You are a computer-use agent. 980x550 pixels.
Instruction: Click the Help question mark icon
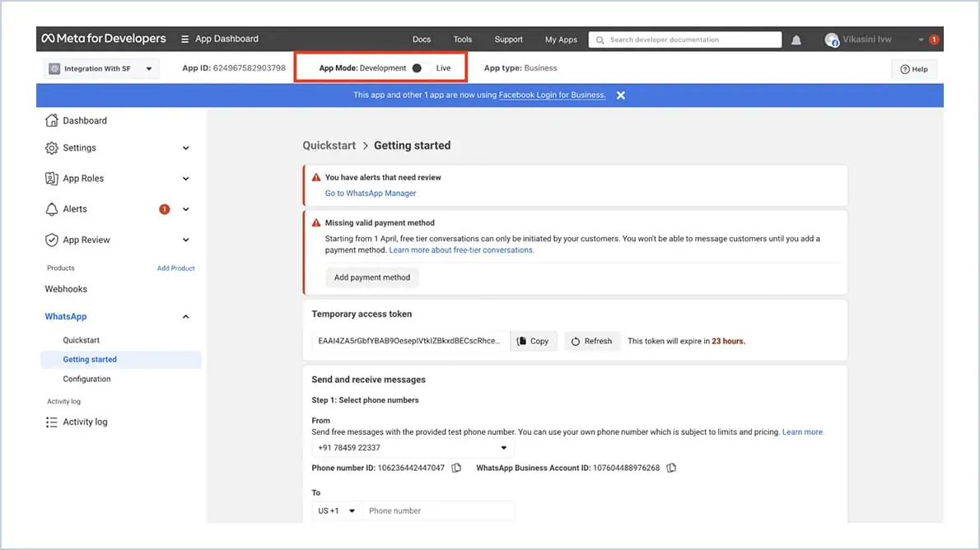tap(904, 69)
